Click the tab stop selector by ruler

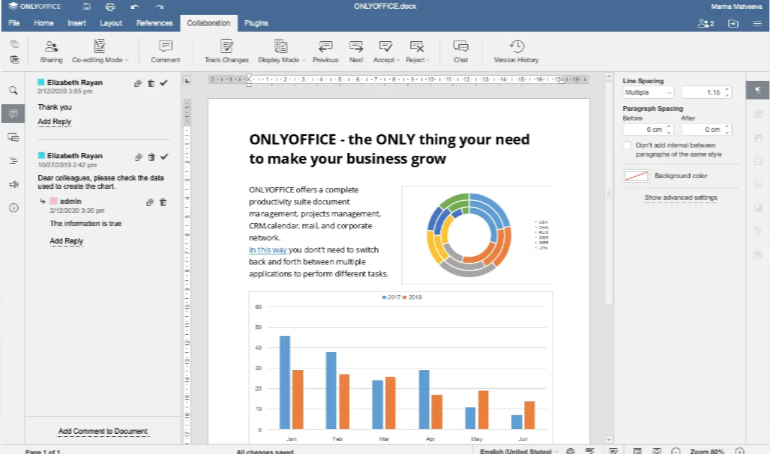(x=187, y=80)
